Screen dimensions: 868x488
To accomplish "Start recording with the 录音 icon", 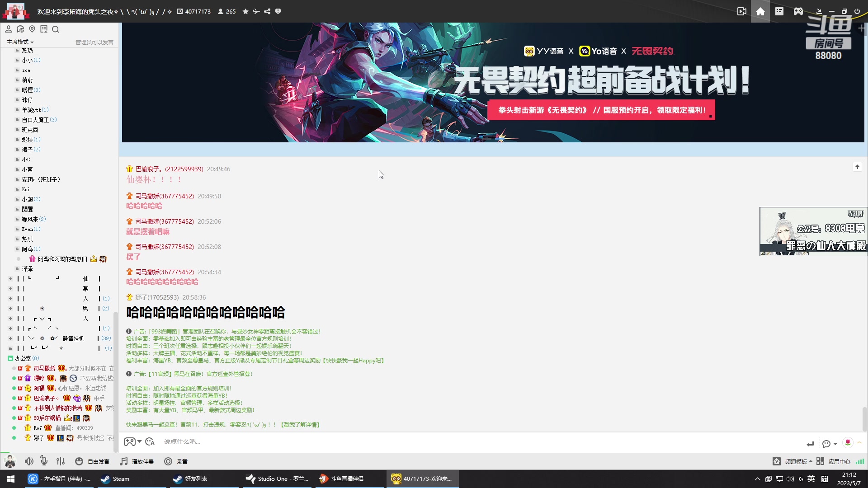I will pyautogui.click(x=175, y=461).
